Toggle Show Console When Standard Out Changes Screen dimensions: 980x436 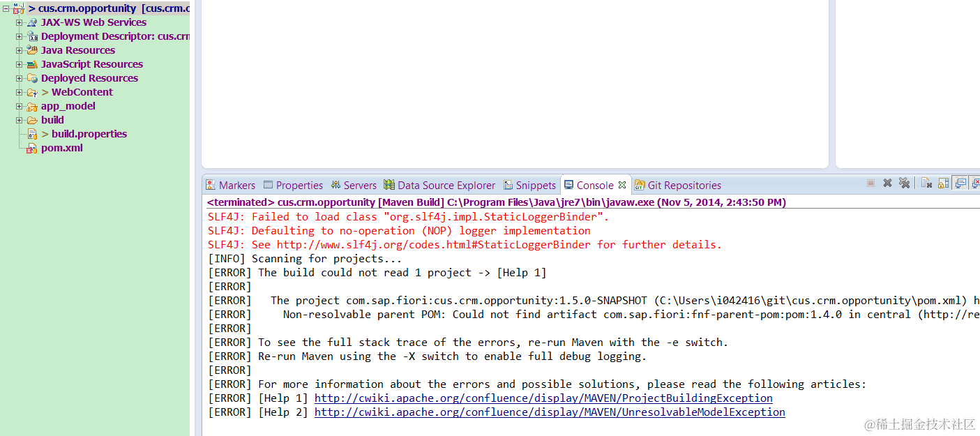pyautogui.click(x=960, y=183)
